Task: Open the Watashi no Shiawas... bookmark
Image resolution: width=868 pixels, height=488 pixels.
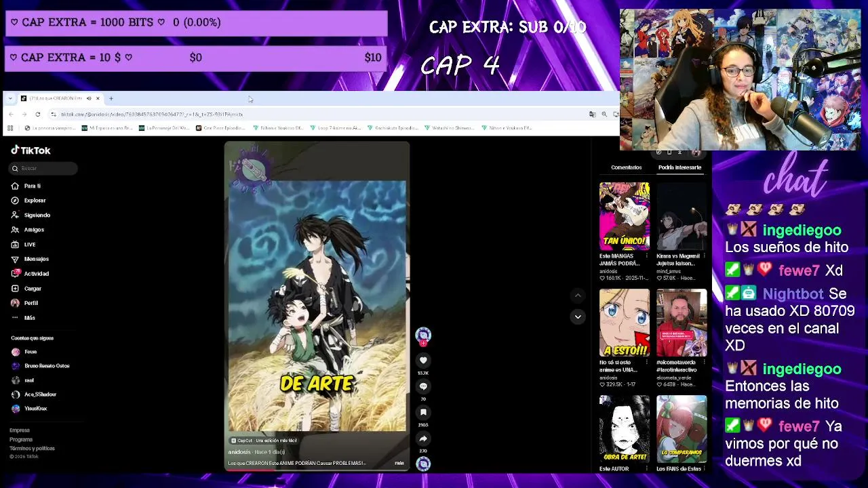Action: coord(449,127)
